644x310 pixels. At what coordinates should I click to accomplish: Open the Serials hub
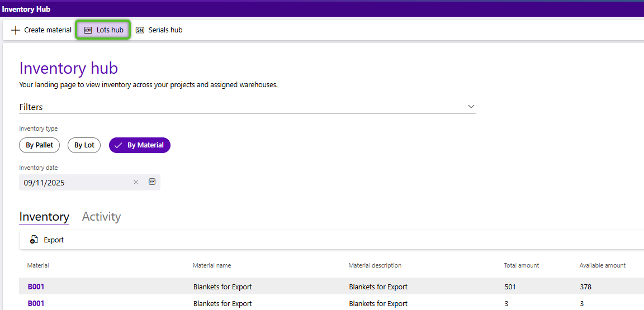pos(159,30)
